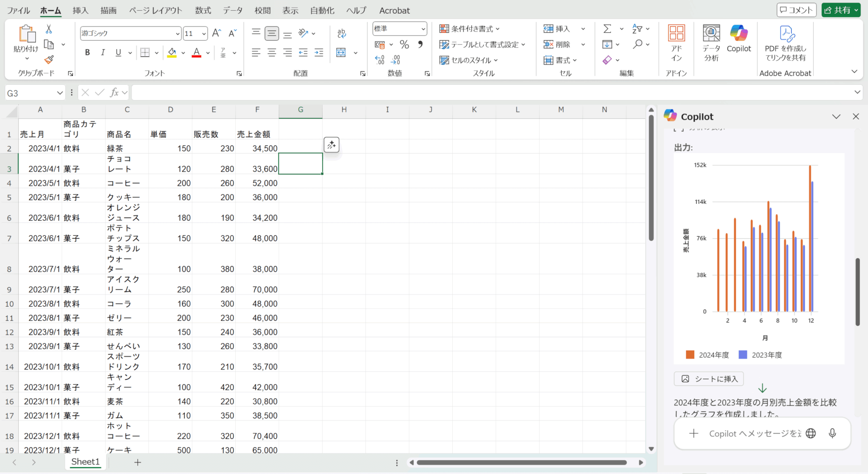Viewport: 868px width, 474px height.
Task: Toggle Underline formatting
Action: click(118, 52)
